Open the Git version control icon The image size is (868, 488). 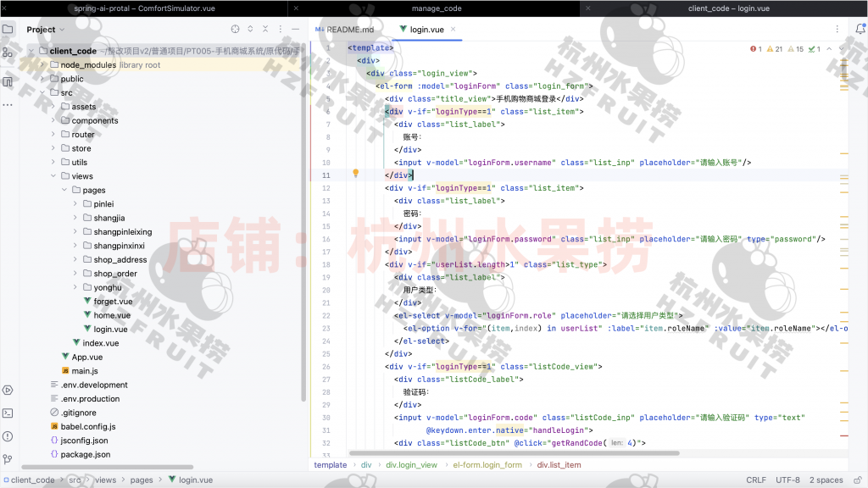8,457
